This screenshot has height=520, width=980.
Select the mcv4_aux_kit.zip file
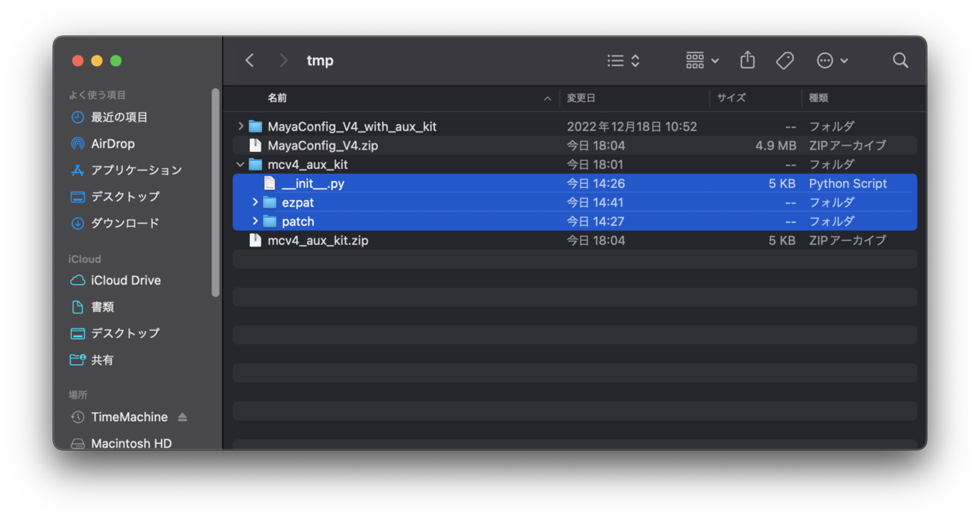(575, 241)
